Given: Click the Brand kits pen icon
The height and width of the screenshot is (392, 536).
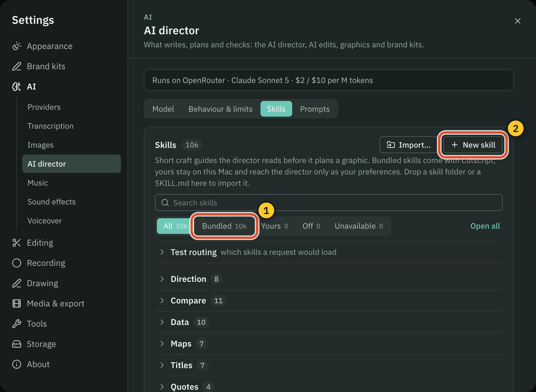Looking at the screenshot, I should pyautogui.click(x=16, y=66).
